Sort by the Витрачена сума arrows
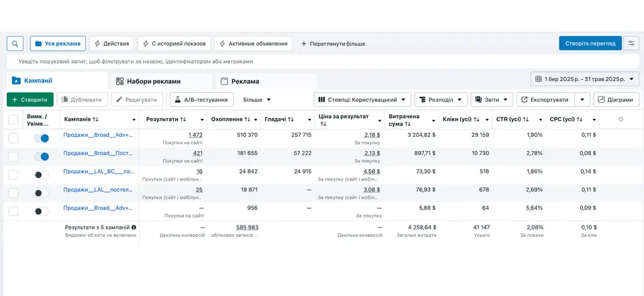 coord(407,124)
